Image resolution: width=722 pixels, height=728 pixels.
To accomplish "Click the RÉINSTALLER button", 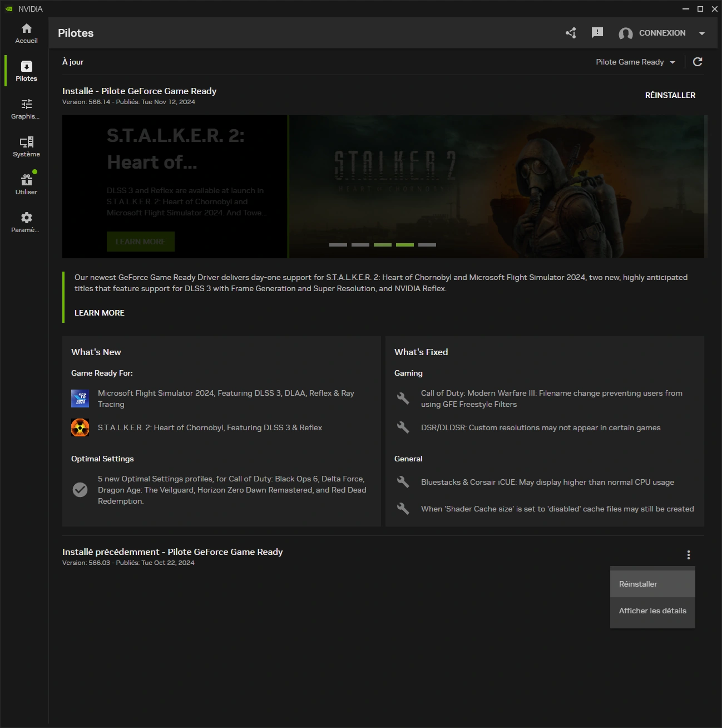I will point(670,95).
